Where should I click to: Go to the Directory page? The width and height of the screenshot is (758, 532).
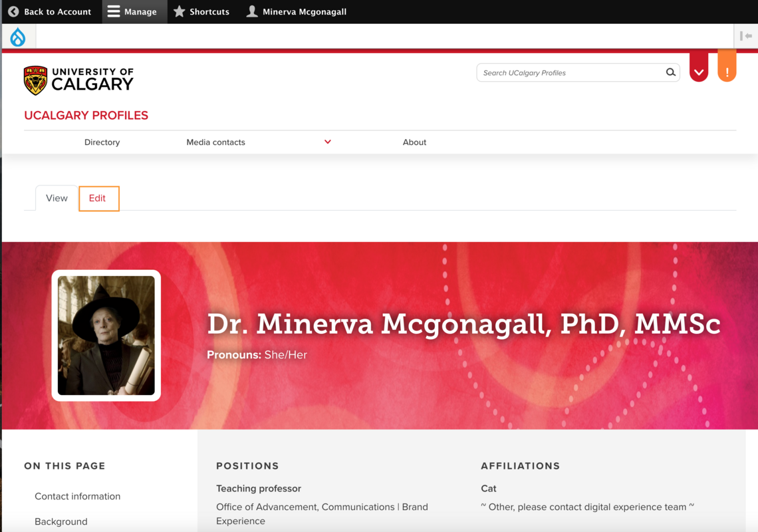(x=102, y=142)
